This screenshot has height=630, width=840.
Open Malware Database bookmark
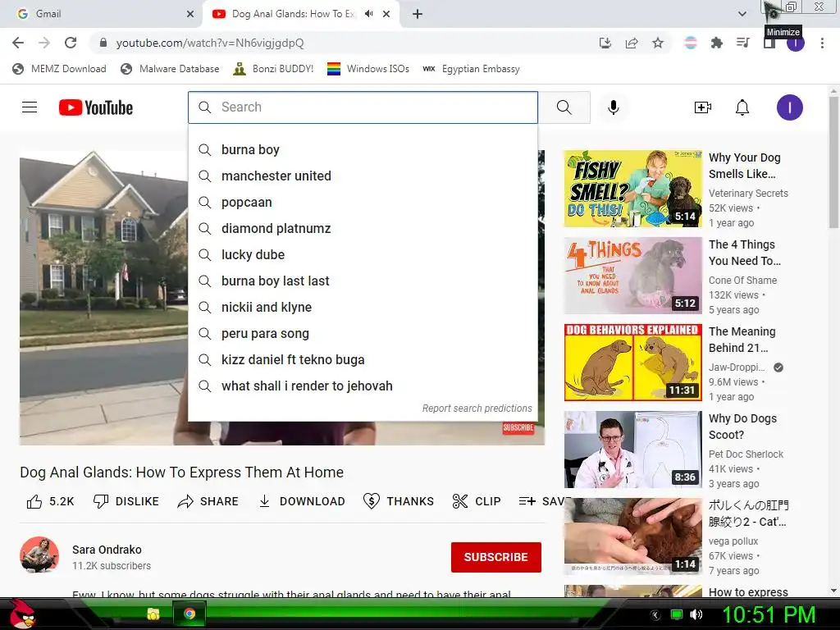tap(171, 69)
